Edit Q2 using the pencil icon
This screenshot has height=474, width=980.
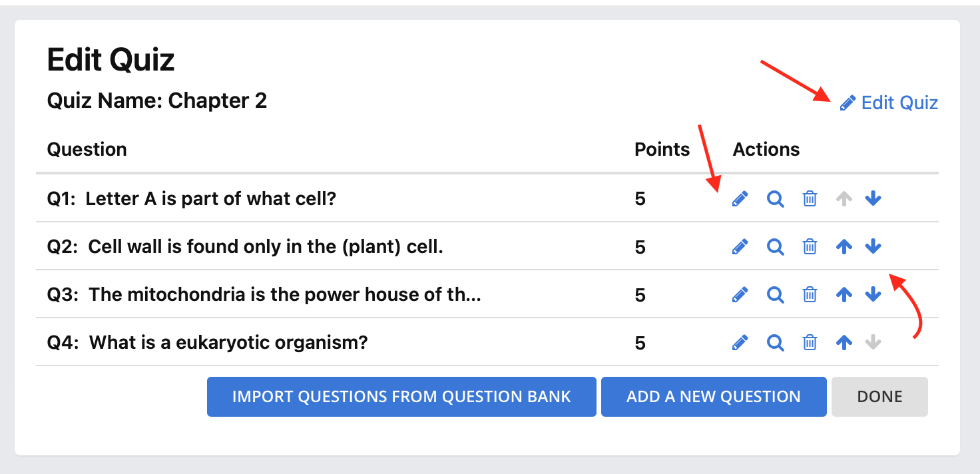pyautogui.click(x=740, y=246)
